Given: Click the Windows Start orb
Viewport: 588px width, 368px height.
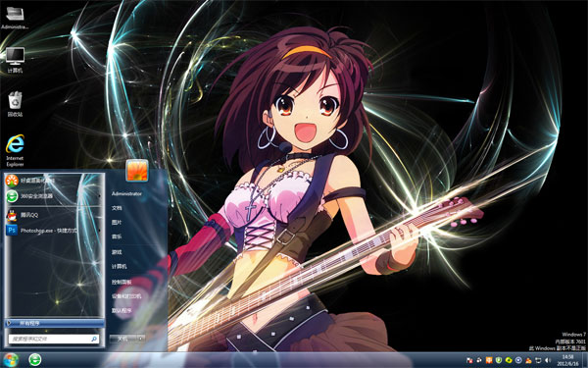Looking at the screenshot, I should click(10, 360).
